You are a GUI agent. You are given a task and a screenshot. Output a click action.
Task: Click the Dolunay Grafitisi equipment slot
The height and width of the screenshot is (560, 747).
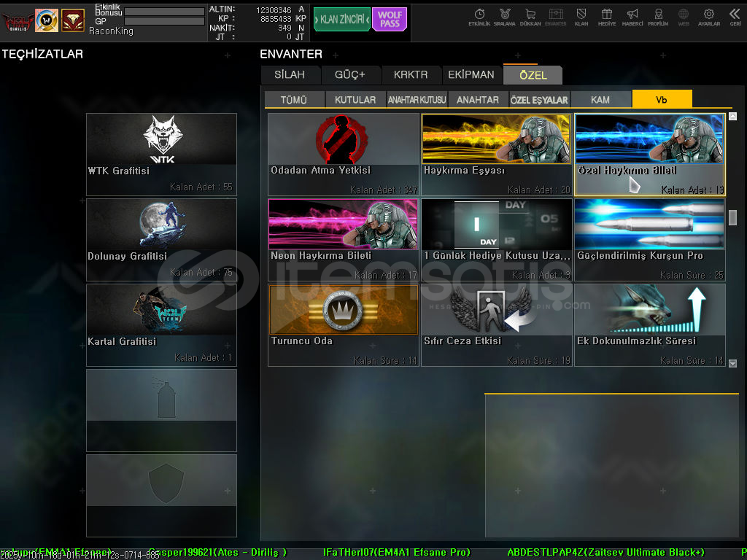(x=161, y=240)
